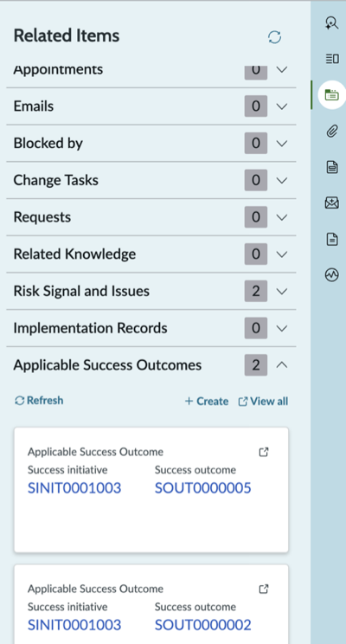
Task: Open the form details sidebar icon
Action: pos(332,59)
